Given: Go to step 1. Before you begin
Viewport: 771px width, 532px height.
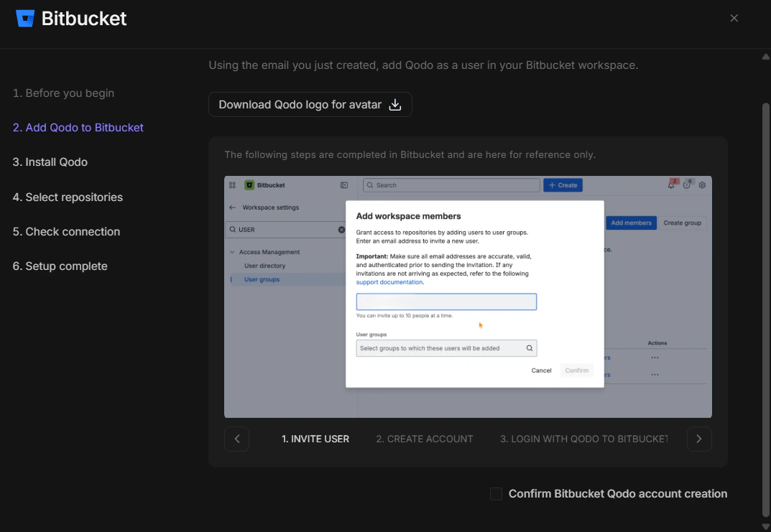Looking at the screenshot, I should (x=63, y=93).
